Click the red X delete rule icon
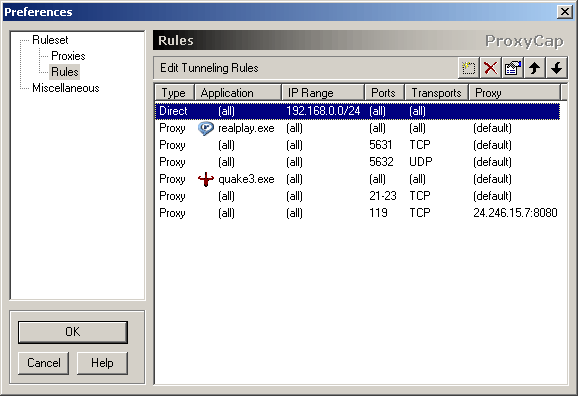This screenshot has height=396, width=578. click(x=490, y=68)
